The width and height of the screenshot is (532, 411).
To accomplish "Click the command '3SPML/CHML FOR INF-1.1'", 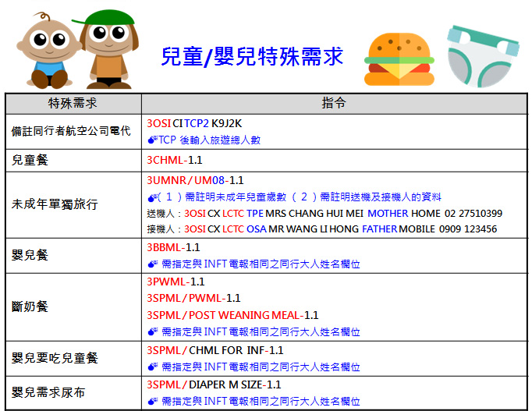I will (215, 350).
